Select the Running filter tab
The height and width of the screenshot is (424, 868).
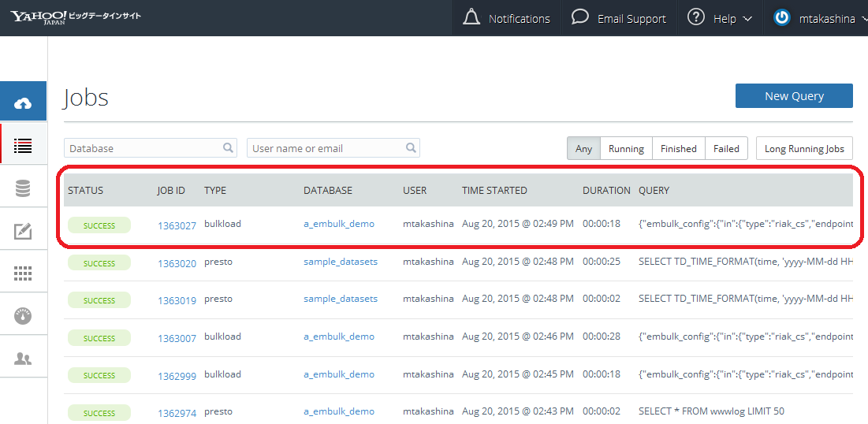(x=626, y=148)
